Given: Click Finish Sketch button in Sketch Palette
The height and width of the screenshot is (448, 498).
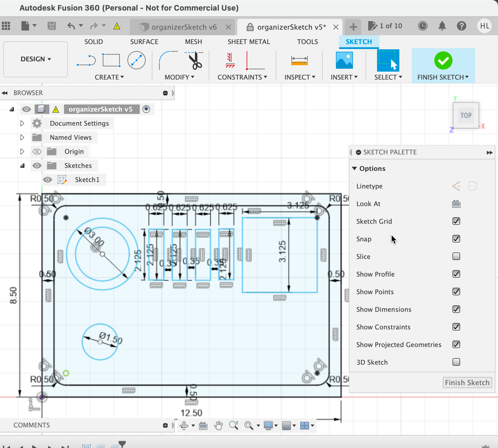Looking at the screenshot, I should point(467,383).
